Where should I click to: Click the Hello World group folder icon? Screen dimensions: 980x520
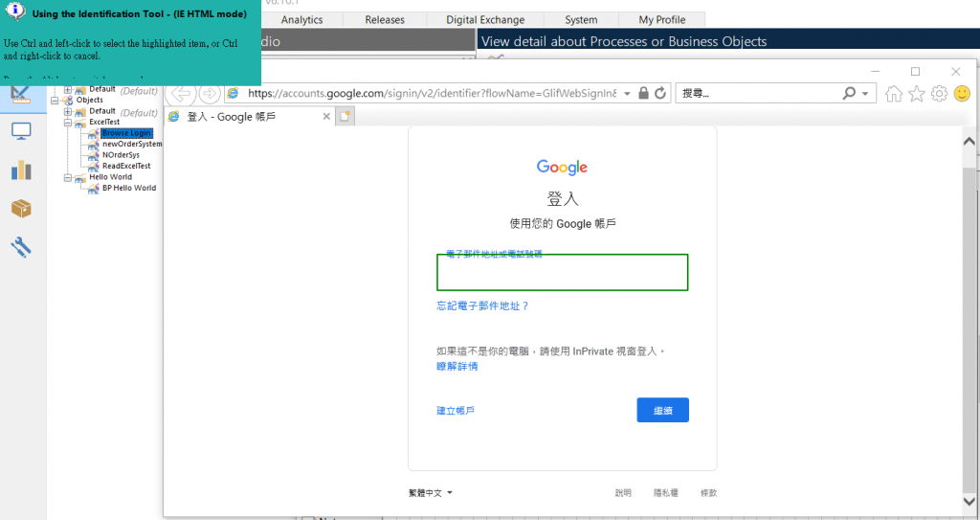point(80,177)
